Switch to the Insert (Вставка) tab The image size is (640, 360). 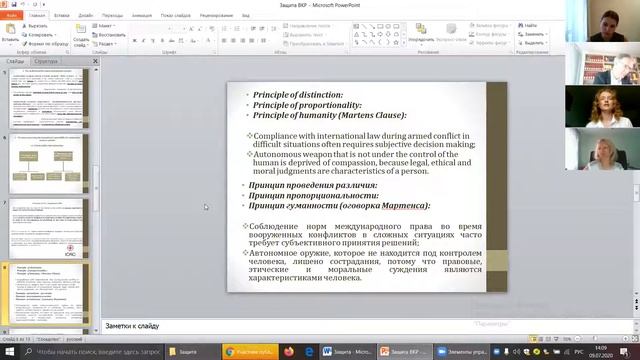point(62,16)
